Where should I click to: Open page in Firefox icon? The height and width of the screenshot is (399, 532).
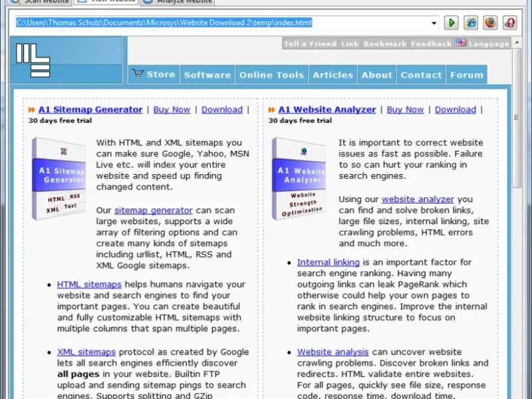pyautogui.click(x=490, y=23)
